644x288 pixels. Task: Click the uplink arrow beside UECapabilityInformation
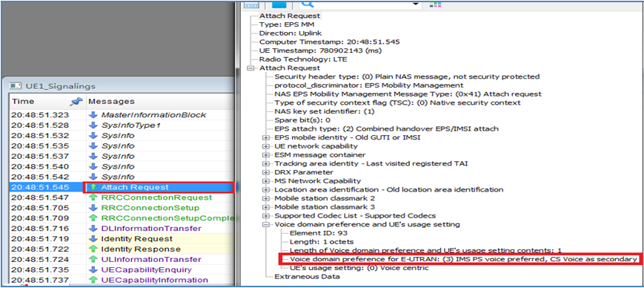coord(93,280)
